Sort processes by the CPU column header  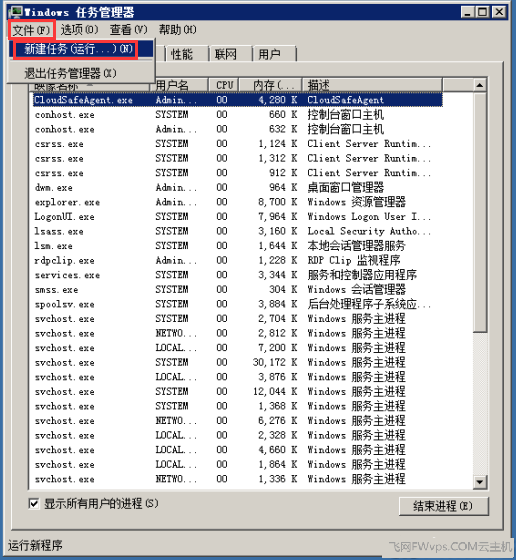[224, 85]
